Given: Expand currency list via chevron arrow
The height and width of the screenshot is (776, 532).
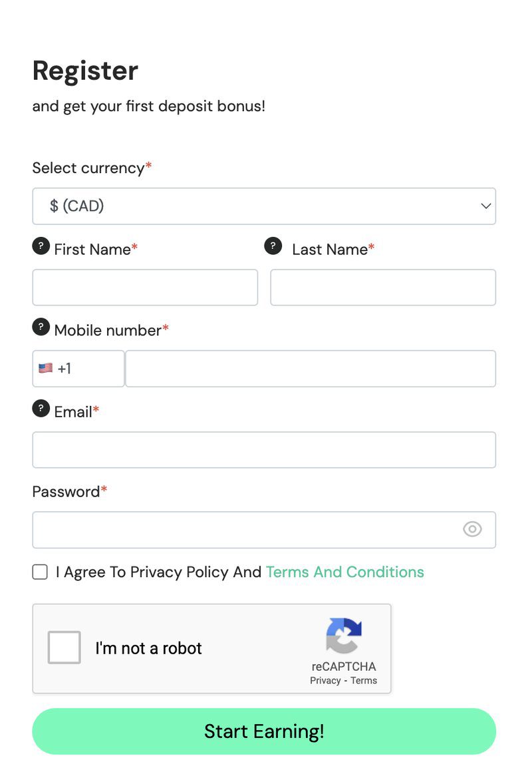Looking at the screenshot, I should pos(486,206).
